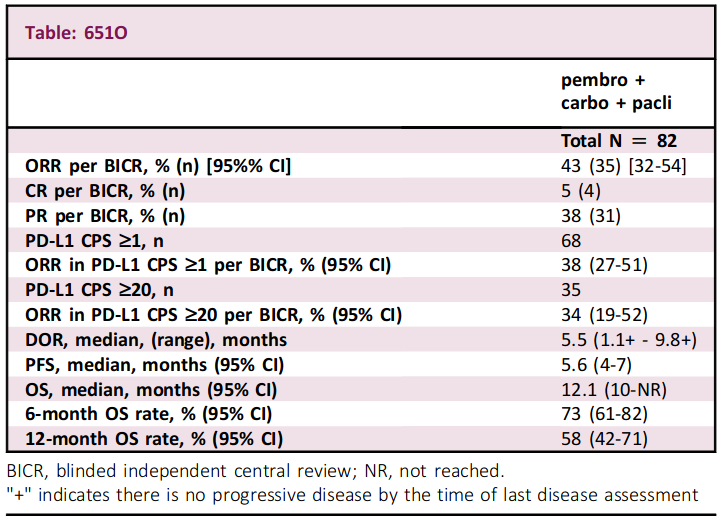The height and width of the screenshot is (523, 726).
Task: Click the CR value 5 (4)
Action: pyautogui.click(x=581, y=191)
